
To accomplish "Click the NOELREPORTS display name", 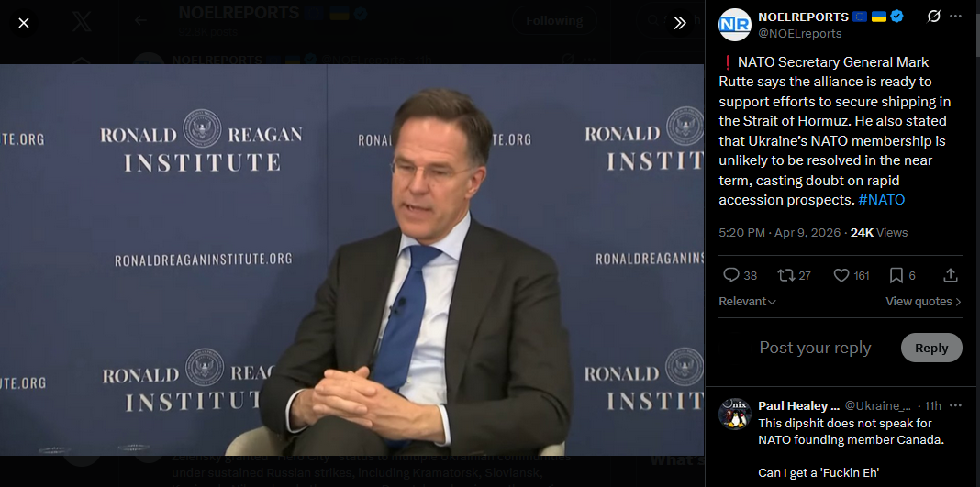I will [803, 17].
